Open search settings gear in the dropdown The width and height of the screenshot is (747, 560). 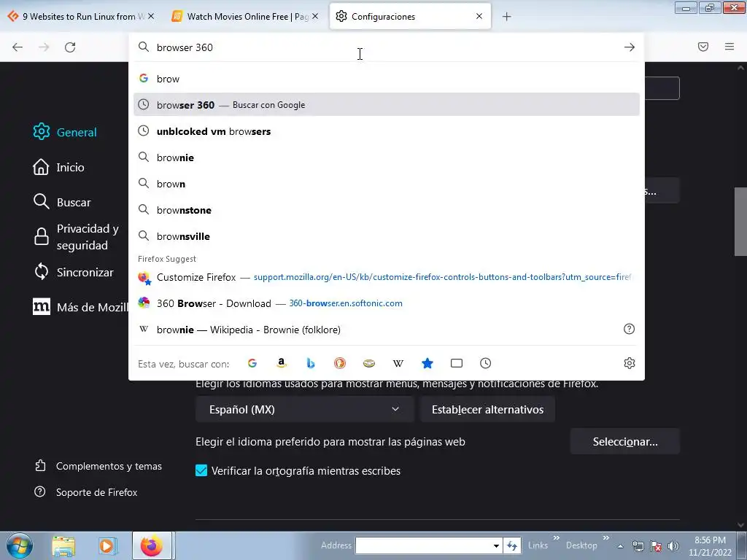point(630,363)
